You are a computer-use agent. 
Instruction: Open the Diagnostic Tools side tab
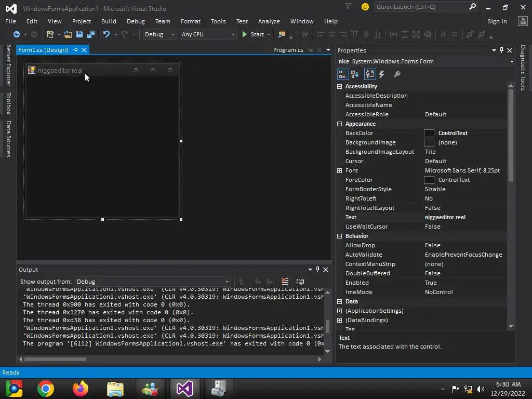pyautogui.click(x=523, y=68)
